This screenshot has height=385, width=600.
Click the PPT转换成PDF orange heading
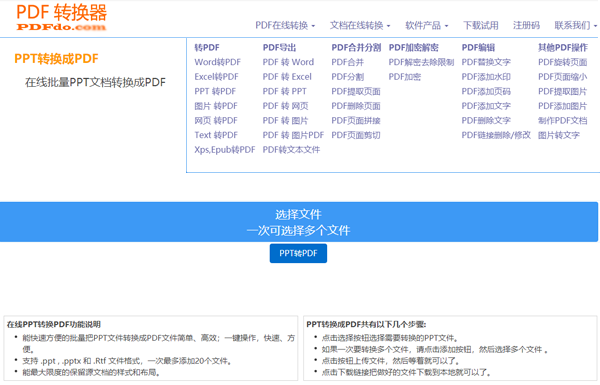pos(56,59)
